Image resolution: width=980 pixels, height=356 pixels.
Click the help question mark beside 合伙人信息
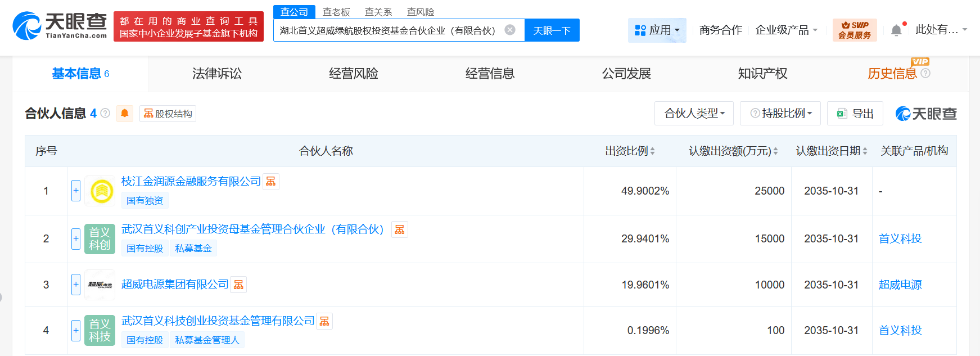[x=105, y=114]
